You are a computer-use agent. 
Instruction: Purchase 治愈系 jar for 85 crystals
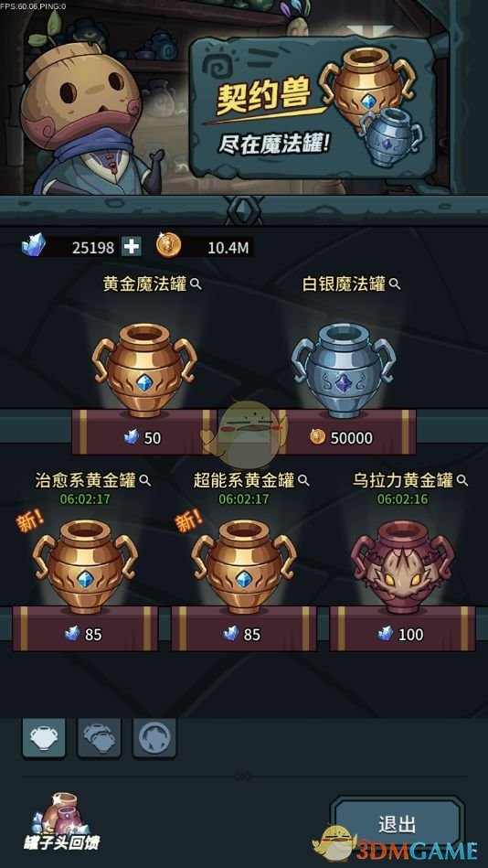pos(85,633)
